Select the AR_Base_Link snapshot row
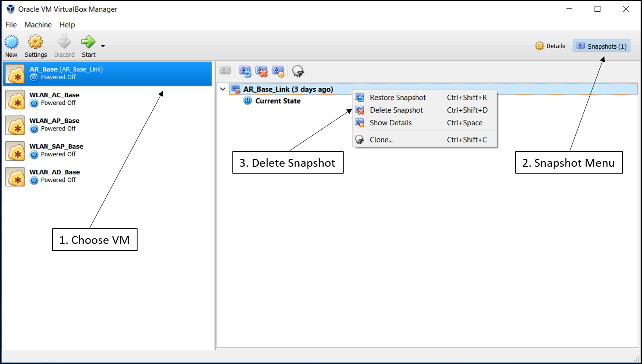The width and height of the screenshot is (642, 364). click(x=433, y=89)
